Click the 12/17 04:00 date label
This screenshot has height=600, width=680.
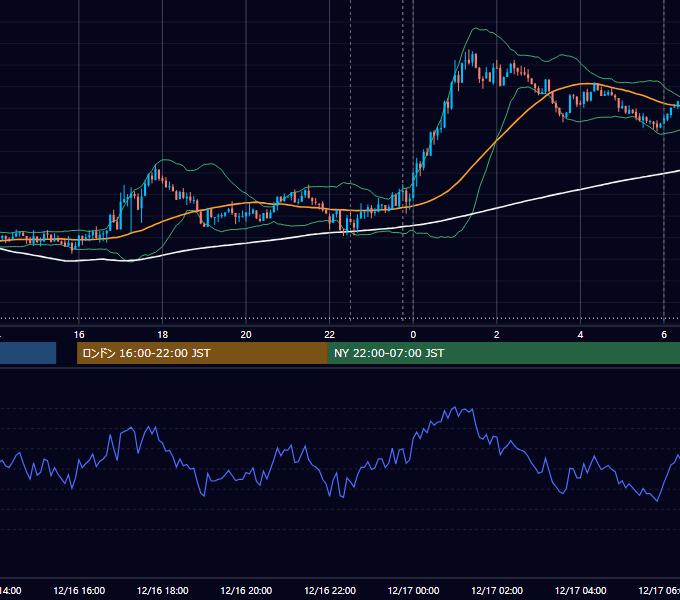580,590
